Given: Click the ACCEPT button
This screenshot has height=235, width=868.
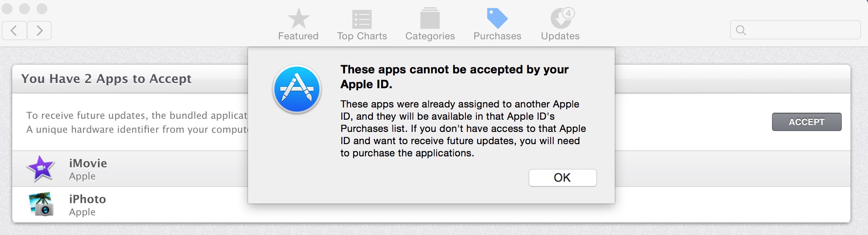Looking at the screenshot, I should coord(806,122).
